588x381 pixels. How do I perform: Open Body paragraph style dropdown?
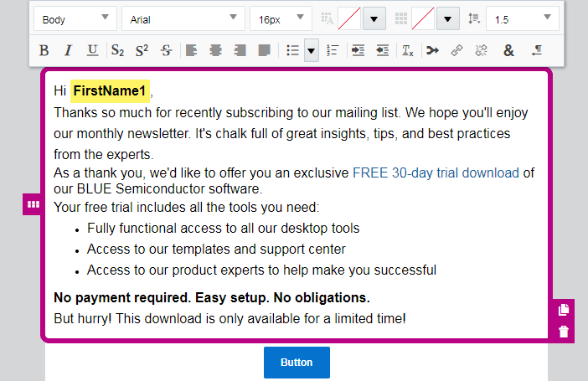click(x=75, y=18)
